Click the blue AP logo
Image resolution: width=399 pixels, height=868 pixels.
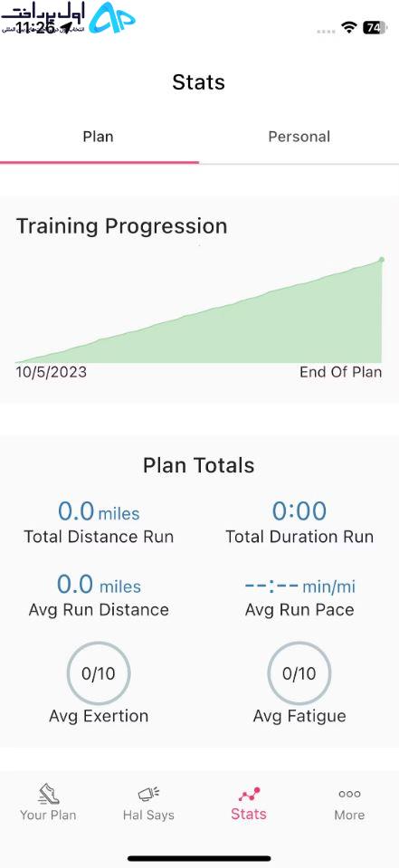pyautogui.click(x=112, y=18)
